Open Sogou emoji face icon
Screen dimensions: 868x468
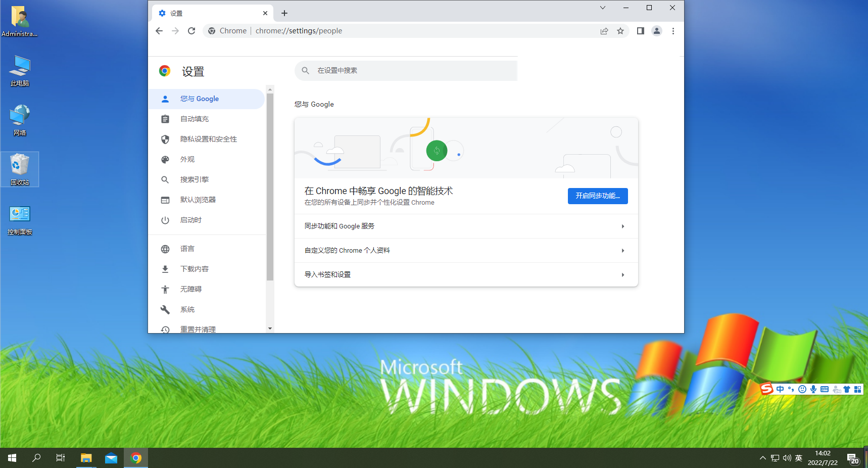tap(802, 389)
